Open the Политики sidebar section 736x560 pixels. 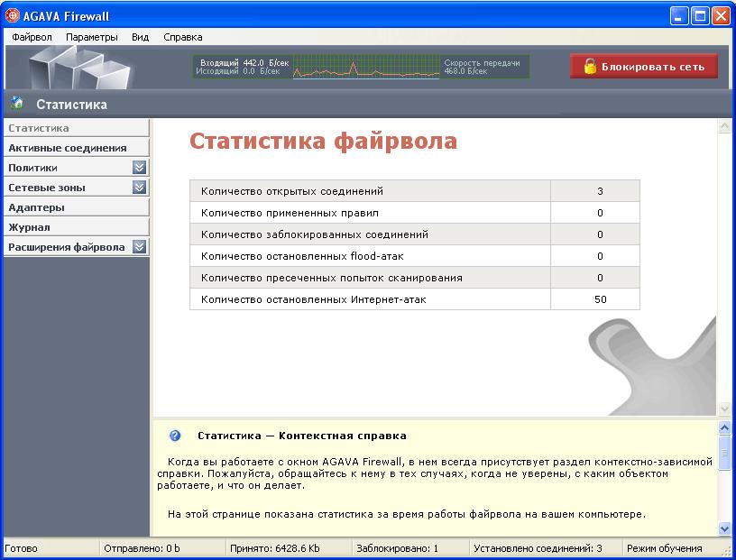pos(76,168)
